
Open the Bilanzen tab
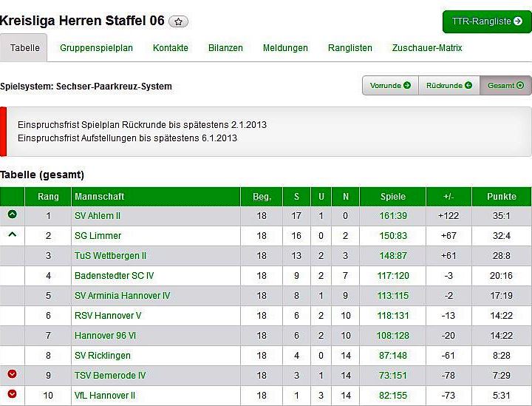point(225,48)
